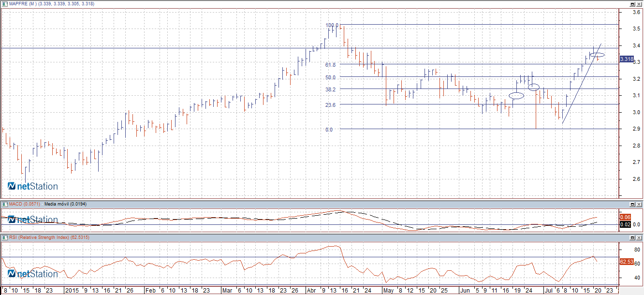Click the MACD panel icon

tap(4, 205)
